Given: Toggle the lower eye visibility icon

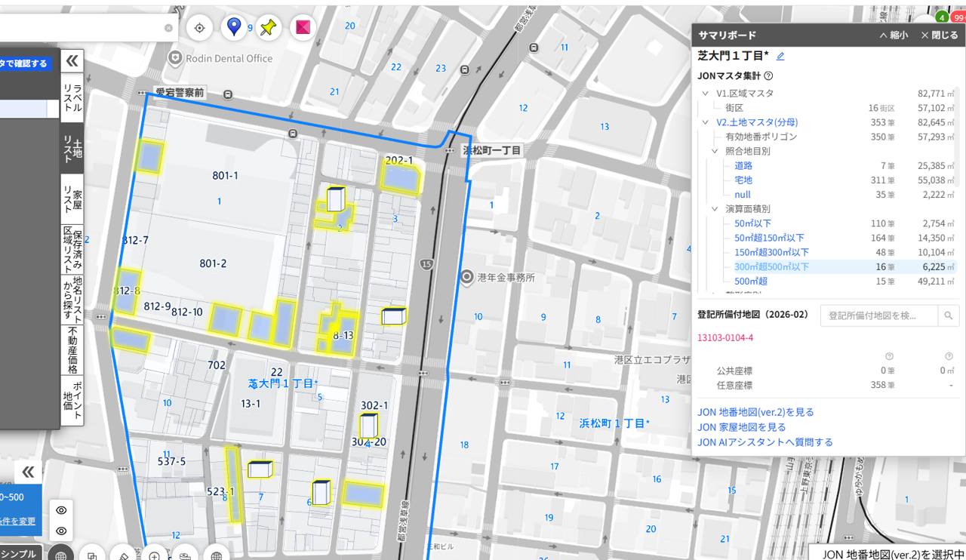Looking at the screenshot, I should (61, 531).
